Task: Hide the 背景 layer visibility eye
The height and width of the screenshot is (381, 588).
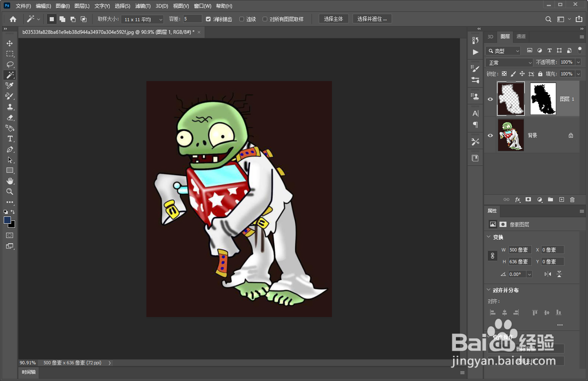Action: click(x=491, y=135)
